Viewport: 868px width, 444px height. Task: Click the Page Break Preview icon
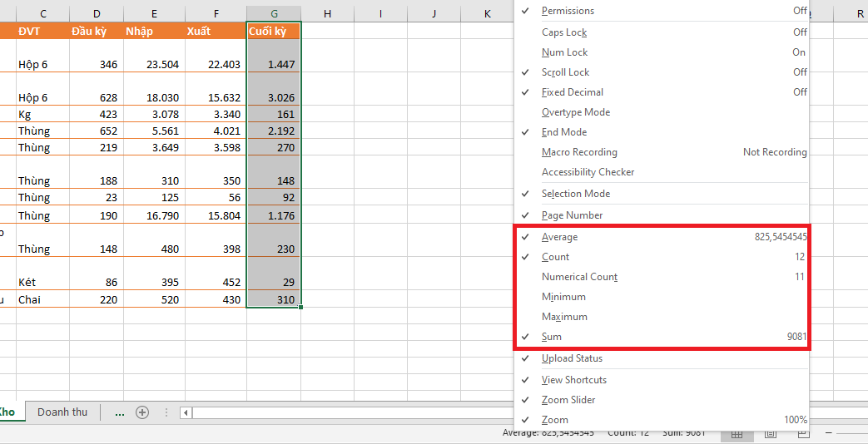[x=802, y=433]
